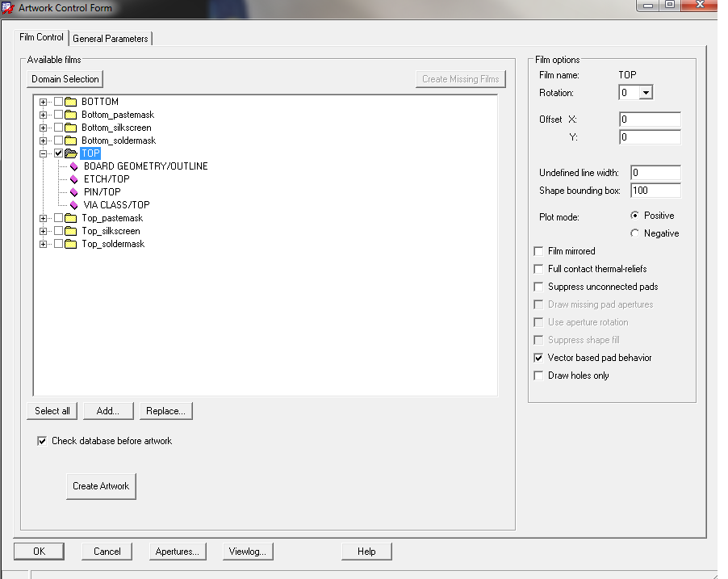Switch to the General Parameters tab
This screenshot has height=579, width=728.
(111, 39)
